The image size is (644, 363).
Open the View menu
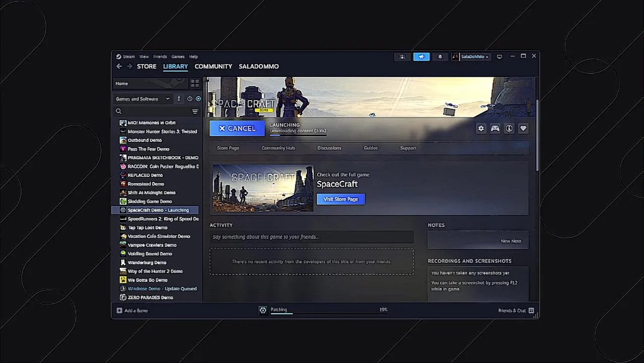[x=144, y=56]
